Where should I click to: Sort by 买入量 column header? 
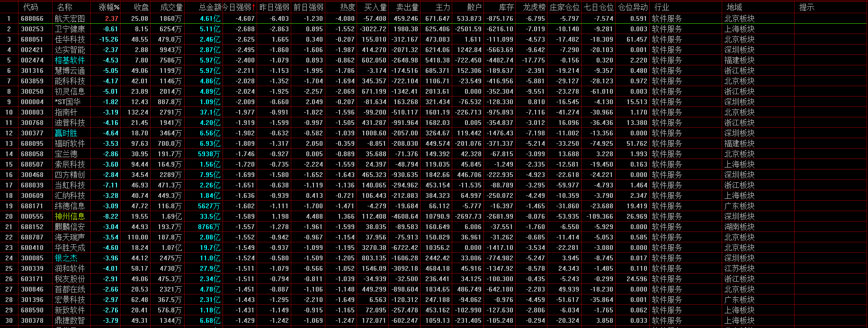tap(375, 7)
